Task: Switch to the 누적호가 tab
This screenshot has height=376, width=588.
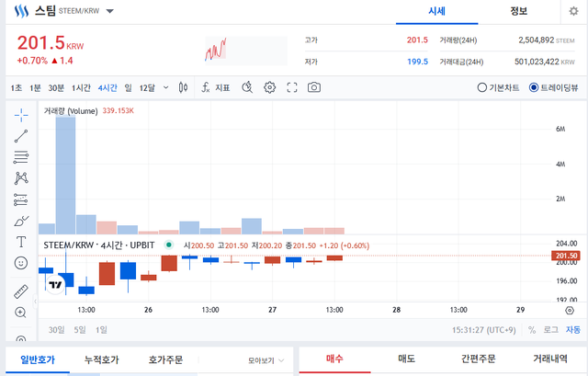Action: tap(102, 359)
